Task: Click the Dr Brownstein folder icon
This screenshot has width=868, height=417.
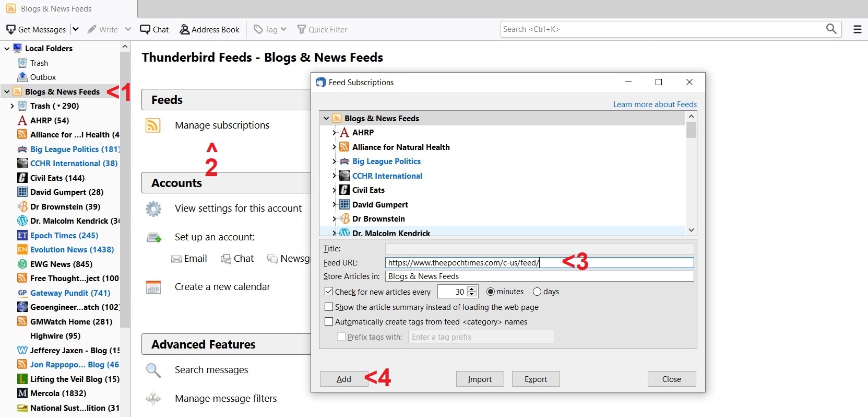Action: 22,207
